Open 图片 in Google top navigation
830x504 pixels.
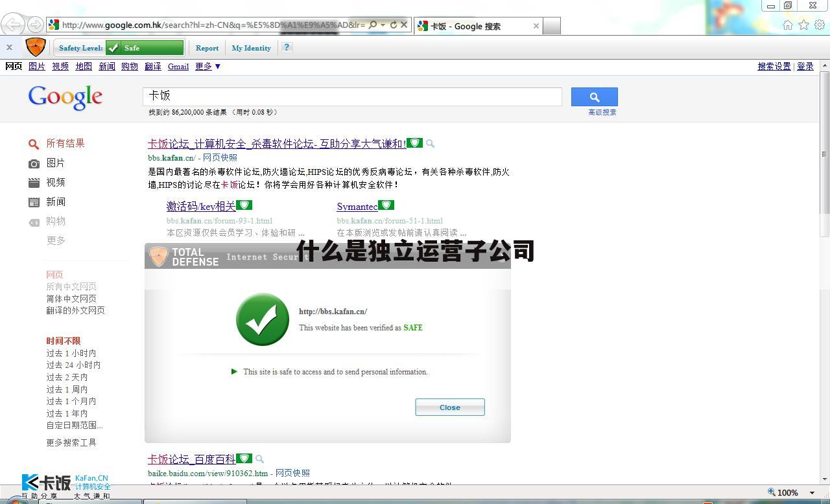(x=37, y=66)
